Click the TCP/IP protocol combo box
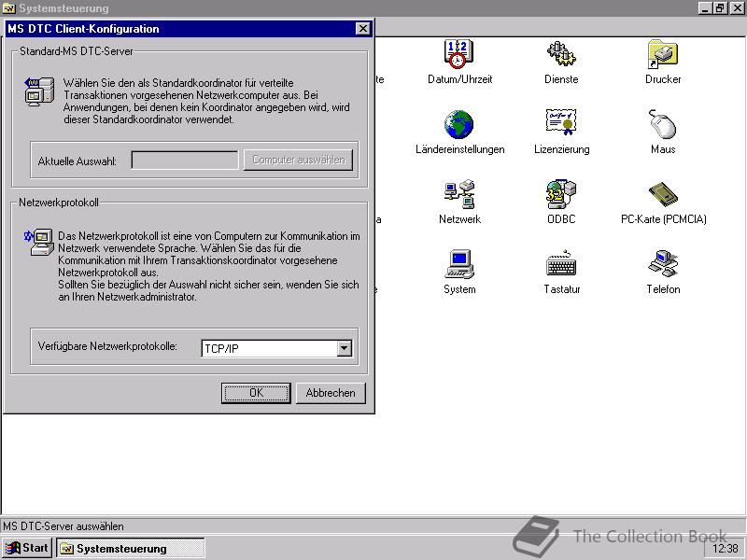Viewport: 747px width, 560px height. [276, 348]
